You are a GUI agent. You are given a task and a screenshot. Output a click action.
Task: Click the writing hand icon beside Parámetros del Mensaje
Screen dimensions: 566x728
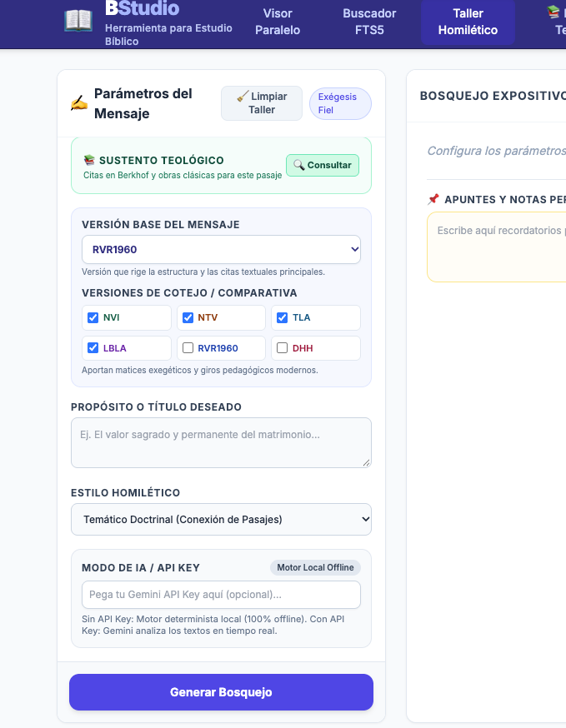pyautogui.click(x=79, y=103)
